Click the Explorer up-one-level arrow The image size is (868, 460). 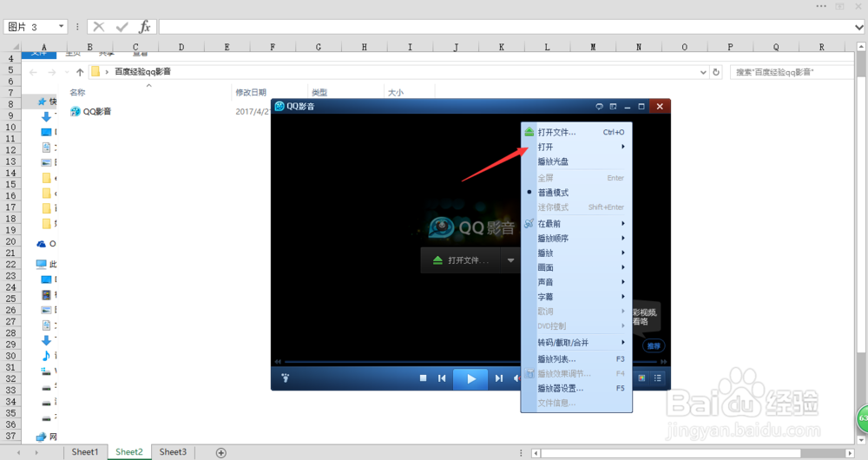tap(80, 72)
